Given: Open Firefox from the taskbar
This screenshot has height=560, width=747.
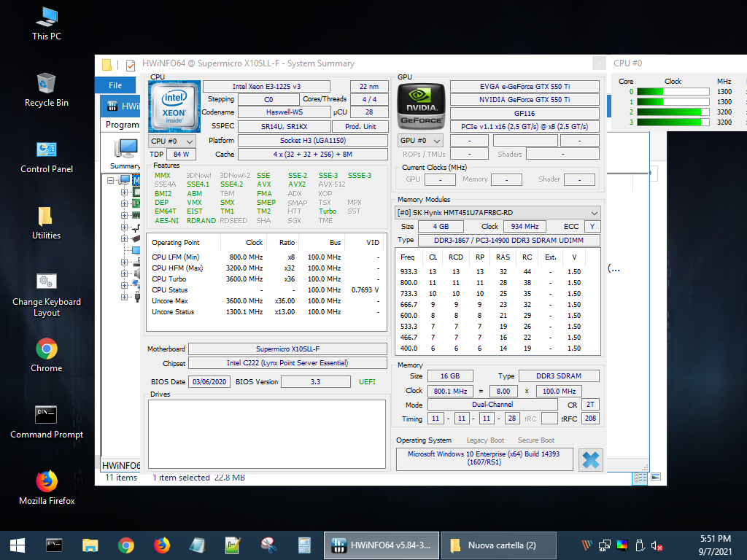Looking at the screenshot, I should [x=162, y=545].
